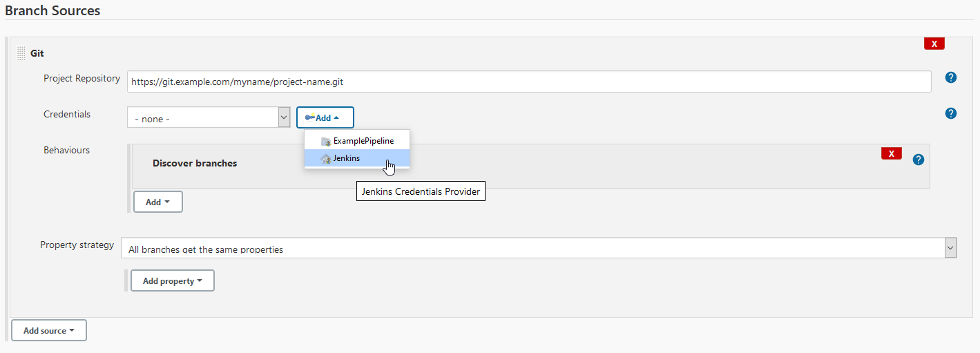Grab the Git source drag handle
The width and height of the screenshot is (980, 353).
pos(21,53)
